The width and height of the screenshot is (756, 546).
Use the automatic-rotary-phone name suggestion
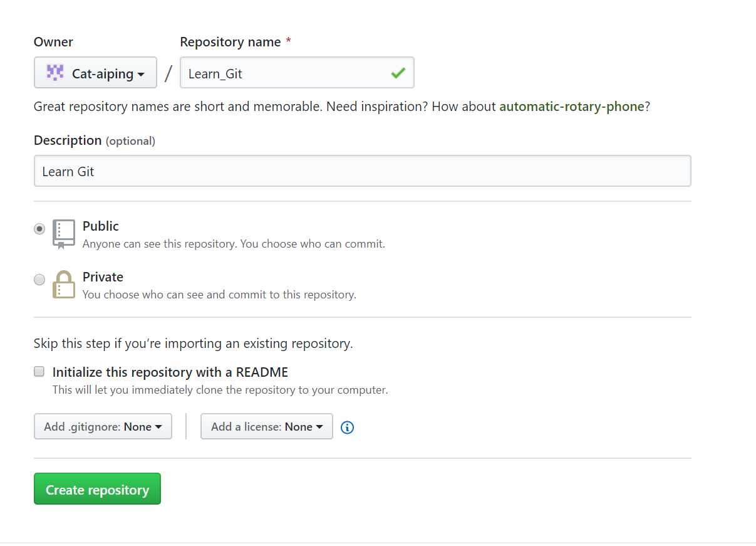tap(571, 107)
